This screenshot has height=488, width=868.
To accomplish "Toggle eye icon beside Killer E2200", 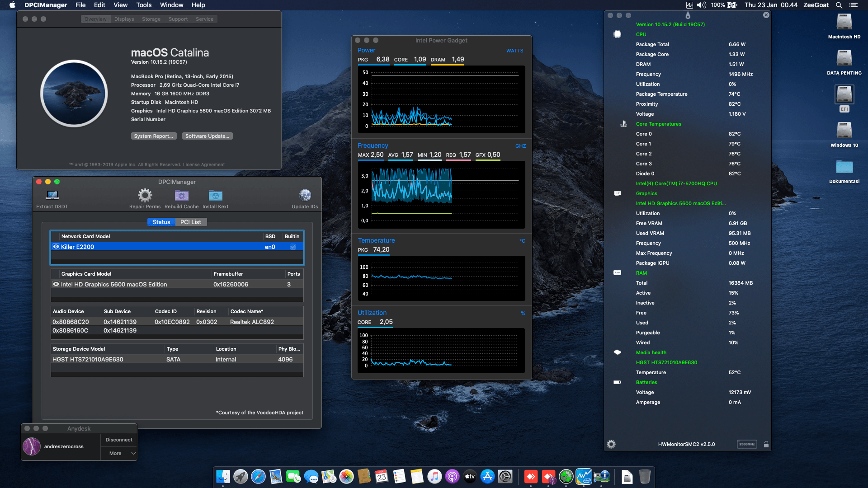I will tap(56, 247).
